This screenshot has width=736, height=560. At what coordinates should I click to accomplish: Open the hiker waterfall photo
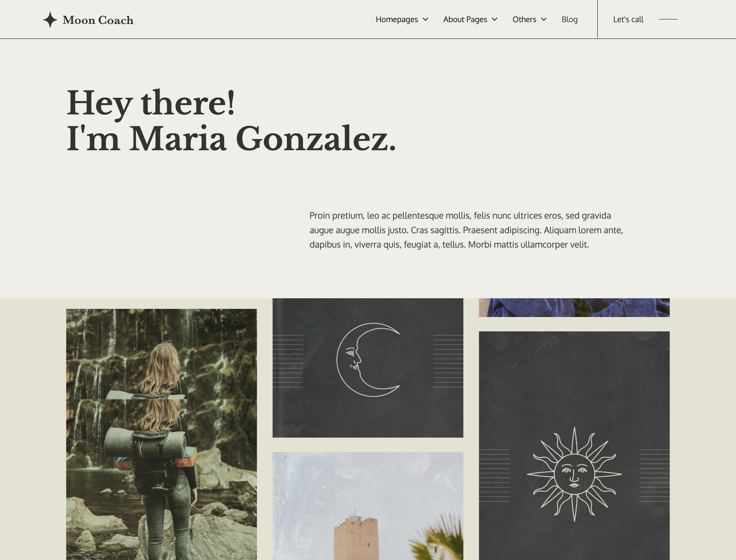tap(161, 479)
